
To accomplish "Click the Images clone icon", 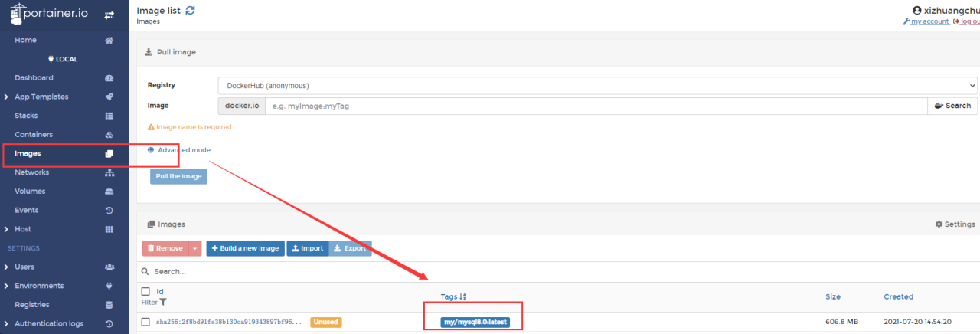I will click(109, 154).
